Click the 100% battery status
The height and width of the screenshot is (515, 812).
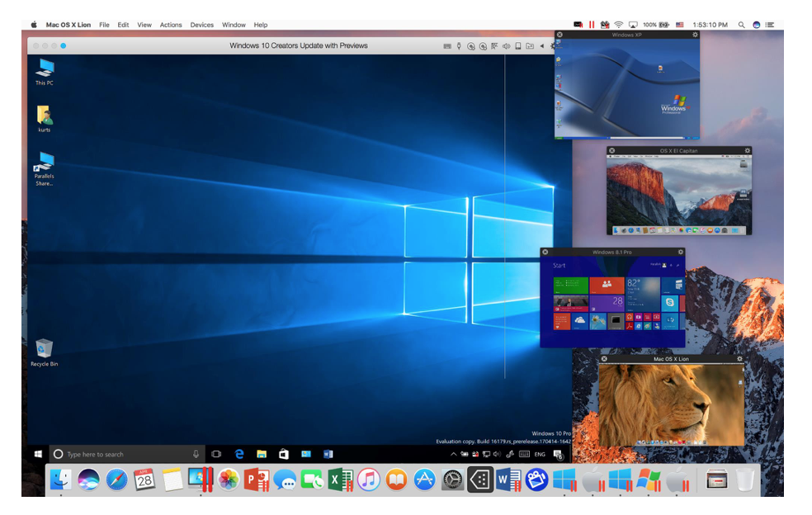click(655, 25)
